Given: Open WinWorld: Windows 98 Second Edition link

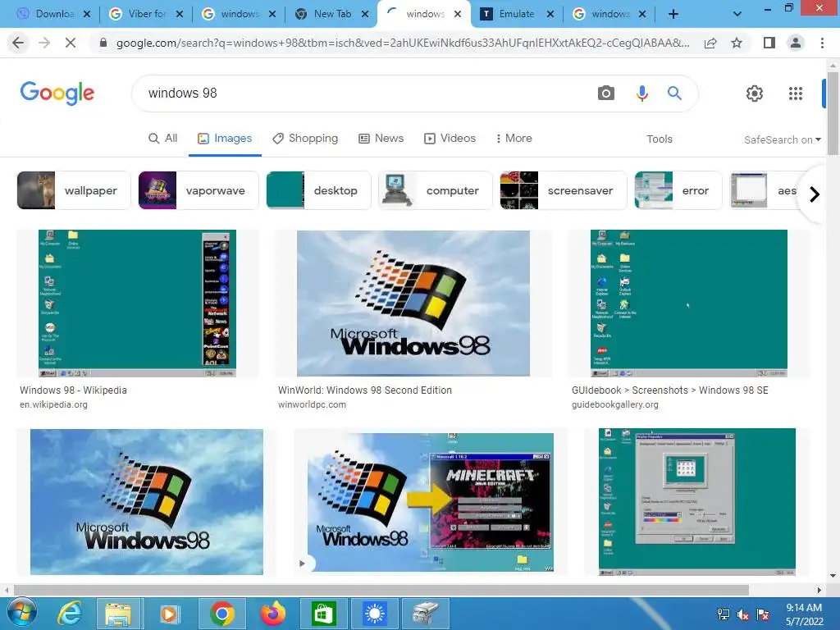Looking at the screenshot, I should coord(365,390).
